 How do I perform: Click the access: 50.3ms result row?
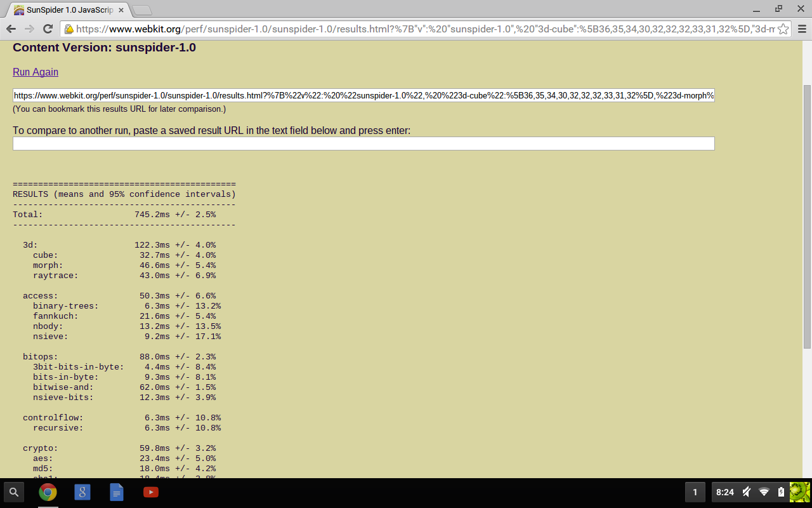(119, 296)
